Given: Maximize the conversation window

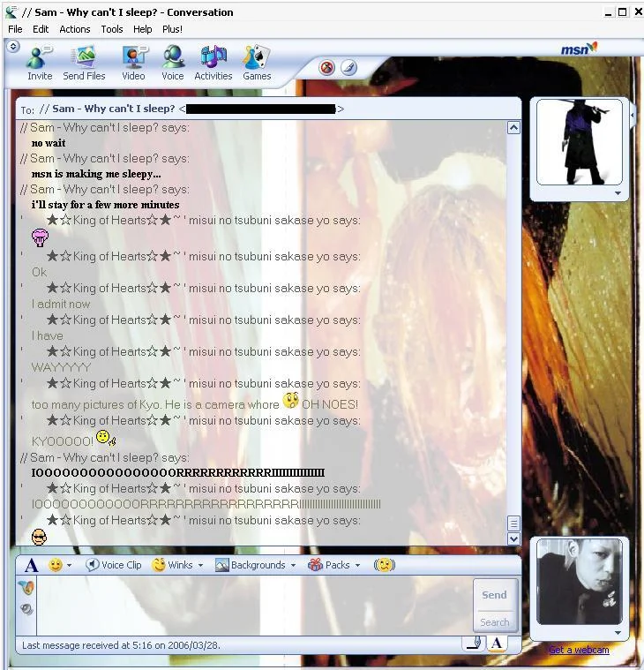Looking at the screenshot, I should [623, 12].
